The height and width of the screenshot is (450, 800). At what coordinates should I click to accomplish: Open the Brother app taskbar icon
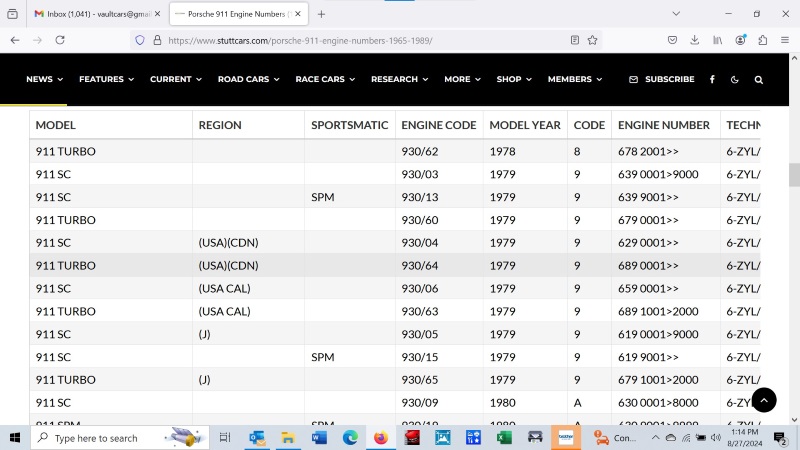coord(566,438)
